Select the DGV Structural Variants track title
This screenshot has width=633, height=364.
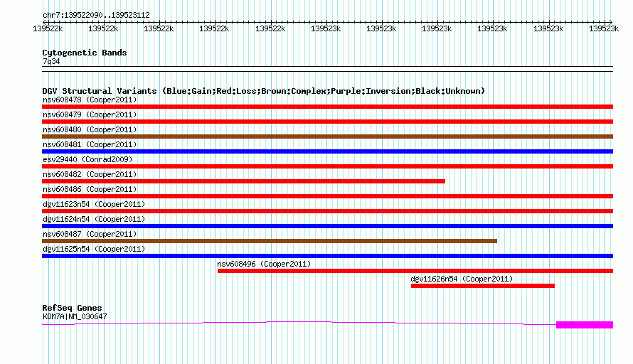(x=264, y=91)
